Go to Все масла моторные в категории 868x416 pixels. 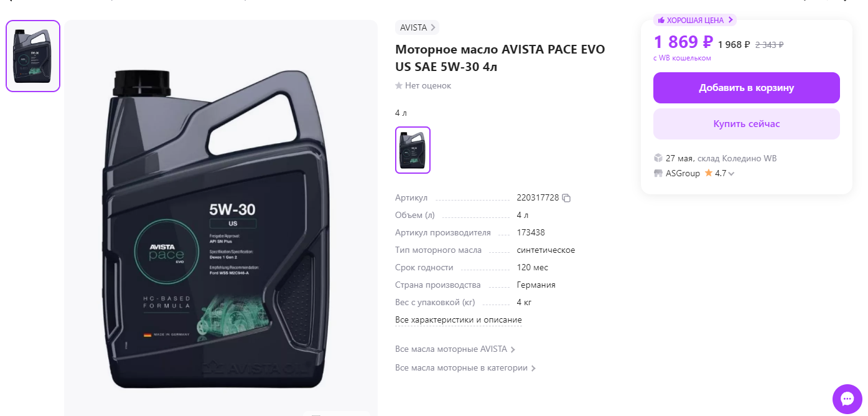(x=465, y=368)
